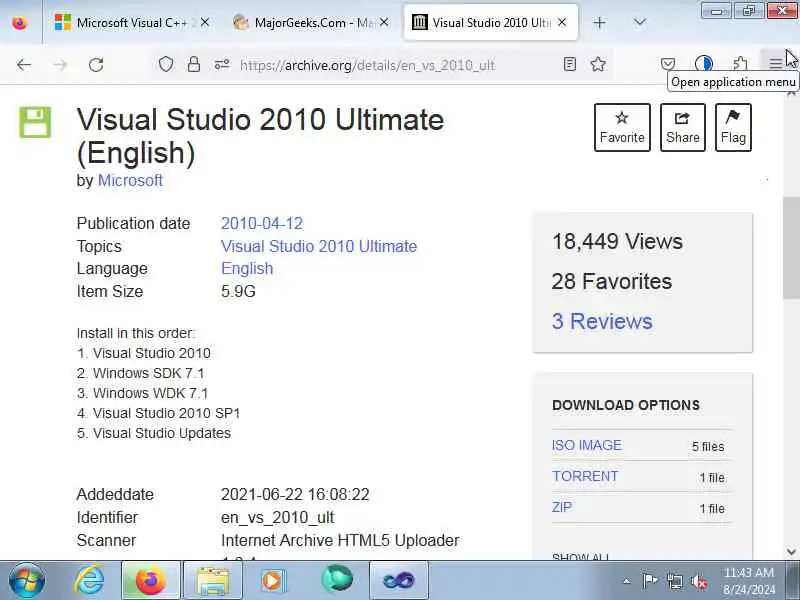Open a new tab with plus

[x=599, y=22]
